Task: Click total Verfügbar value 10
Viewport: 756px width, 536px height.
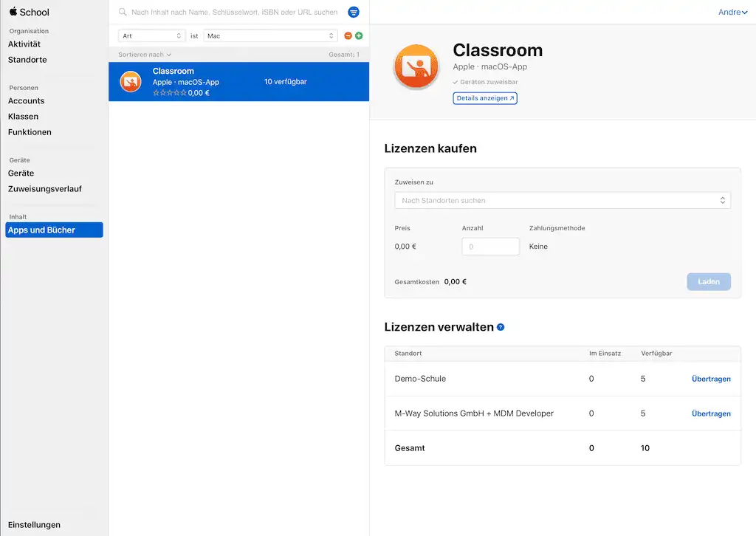Action: (645, 448)
